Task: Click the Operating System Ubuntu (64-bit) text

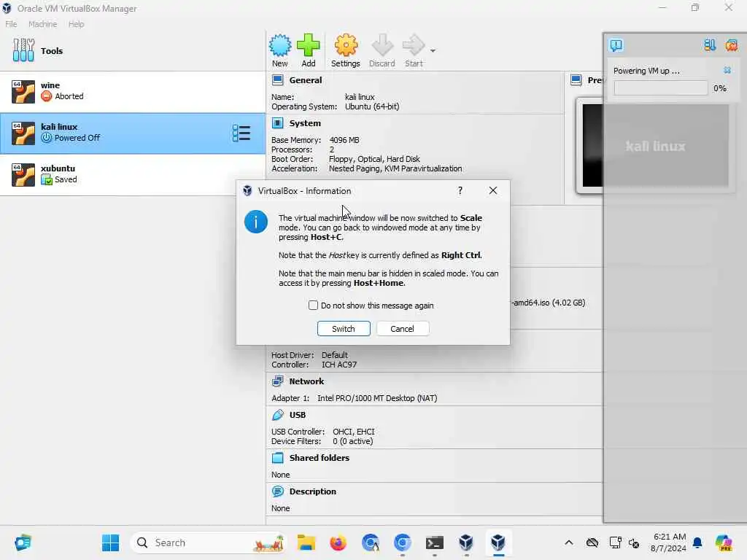Action: click(x=372, y=106)
